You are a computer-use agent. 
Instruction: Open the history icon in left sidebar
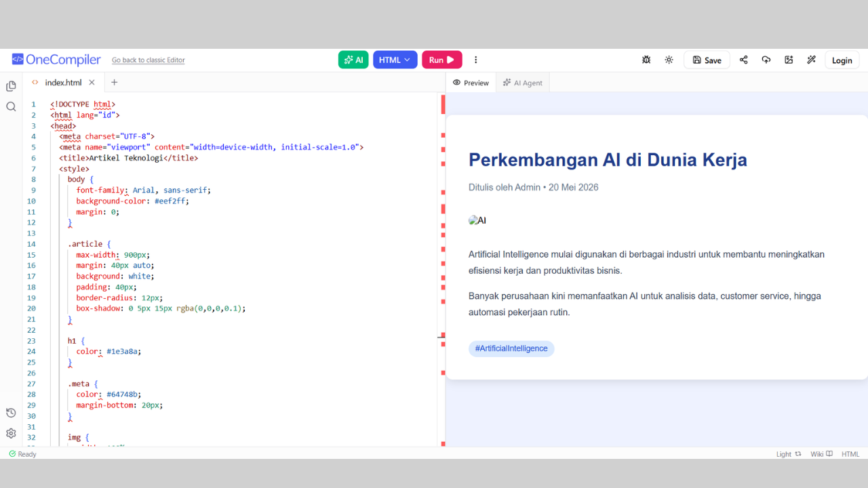[11, 413]
